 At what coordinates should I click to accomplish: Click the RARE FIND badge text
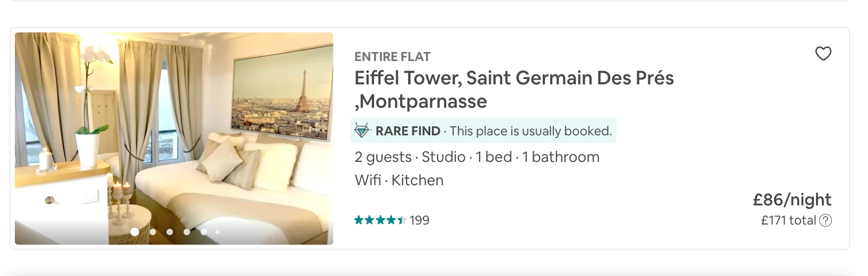[x=407, y=131]
